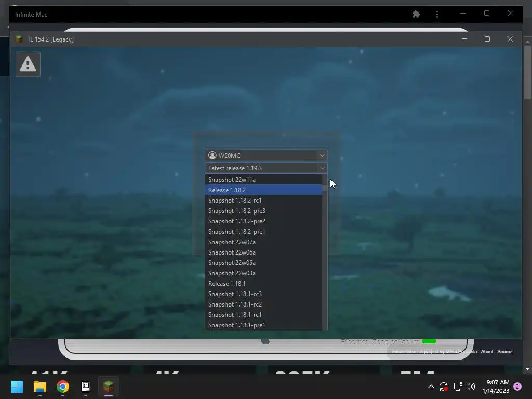Open the clock showing 9:07 AM
The width and height of the screenshot is (532, 399).
(496, 387)
